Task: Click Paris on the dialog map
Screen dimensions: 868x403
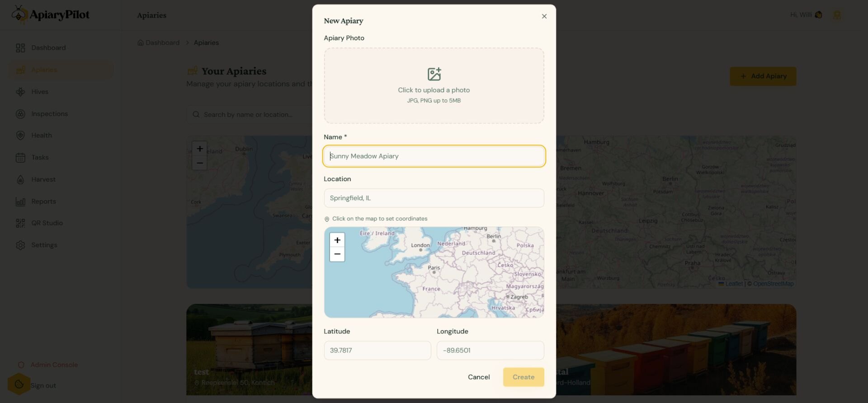Action: click(x=434, y=270)
